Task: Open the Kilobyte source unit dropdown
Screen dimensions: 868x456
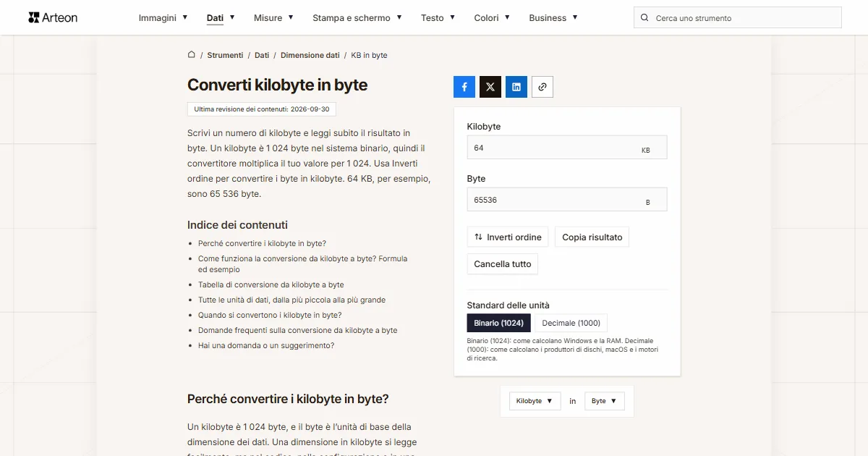Action: click(x=535, y=401)
